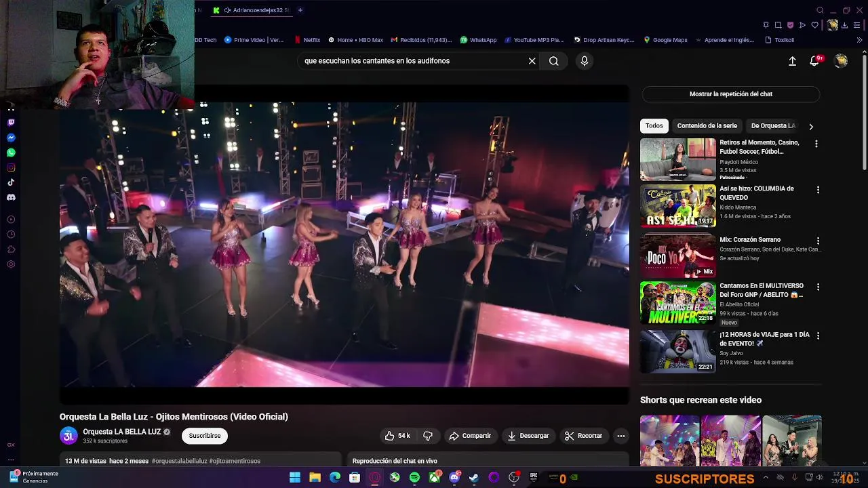The image size is (868, 488).
Task: Open a new browser tab plus
Action: pyautogui.click(x=300, y=10)
